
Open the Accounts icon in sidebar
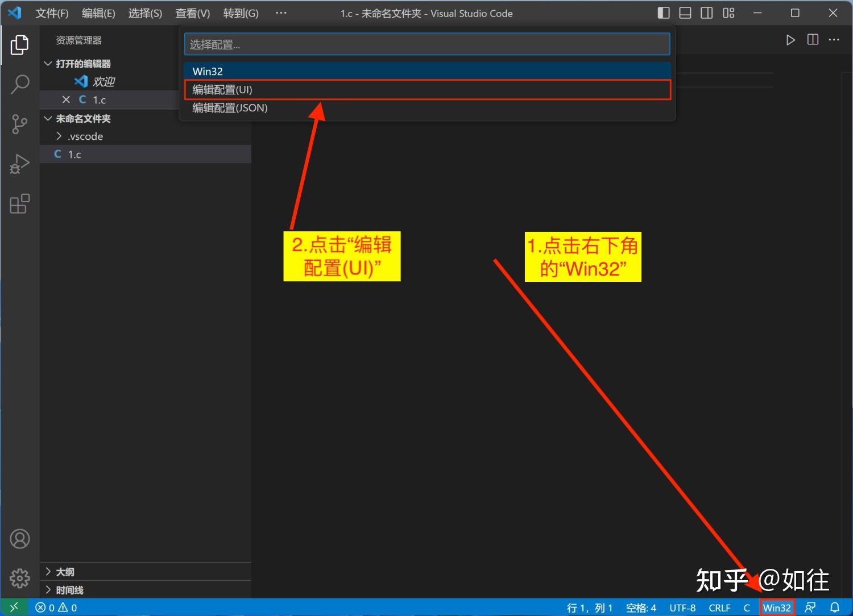(20, 538)
